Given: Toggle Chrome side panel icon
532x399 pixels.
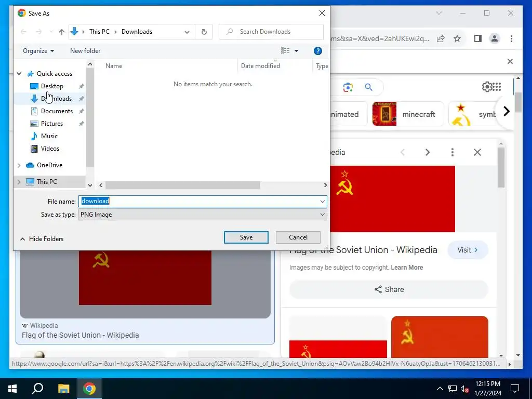Looking at the screenshot, I should [x=478, y=38].
